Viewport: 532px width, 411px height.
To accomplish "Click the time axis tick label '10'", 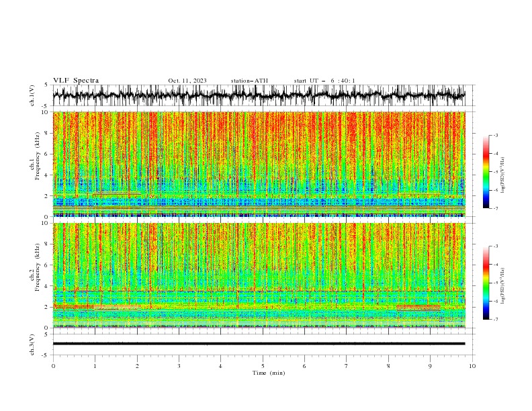I will coord(472,366).
